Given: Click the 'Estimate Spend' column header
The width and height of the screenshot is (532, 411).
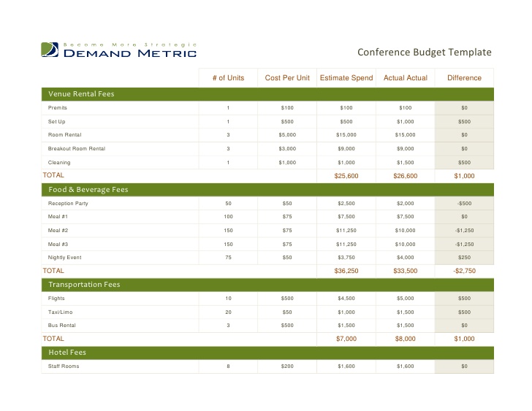Looking at the screenshot, I should [346, 78].
